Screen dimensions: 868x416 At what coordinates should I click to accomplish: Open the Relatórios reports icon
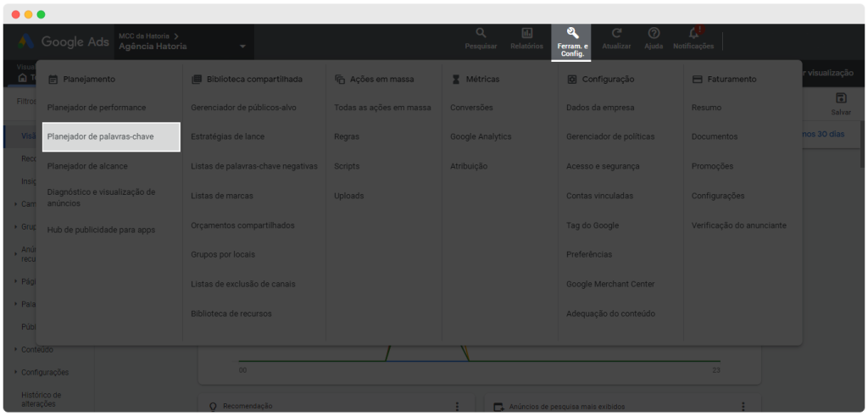(x=527, y=33)
